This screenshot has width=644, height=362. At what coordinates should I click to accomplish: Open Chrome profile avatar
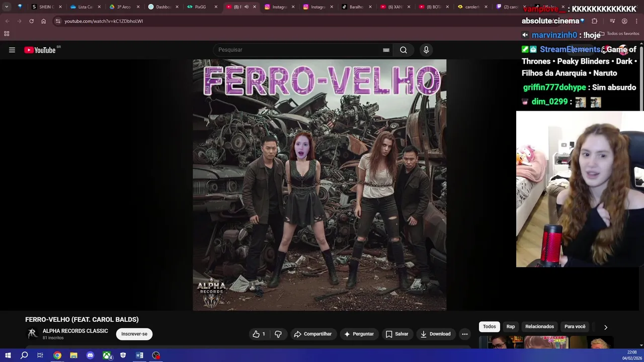pyautogui.click(x=624, y=21)
